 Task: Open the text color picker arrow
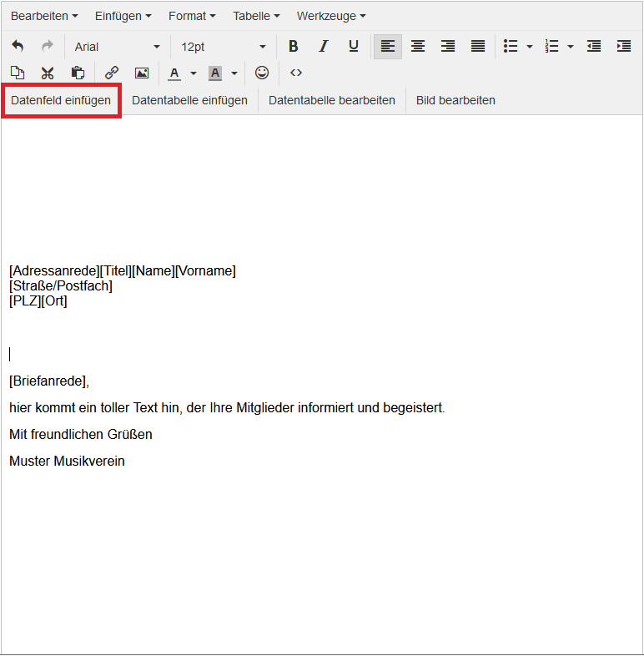[x=194, y=73]
